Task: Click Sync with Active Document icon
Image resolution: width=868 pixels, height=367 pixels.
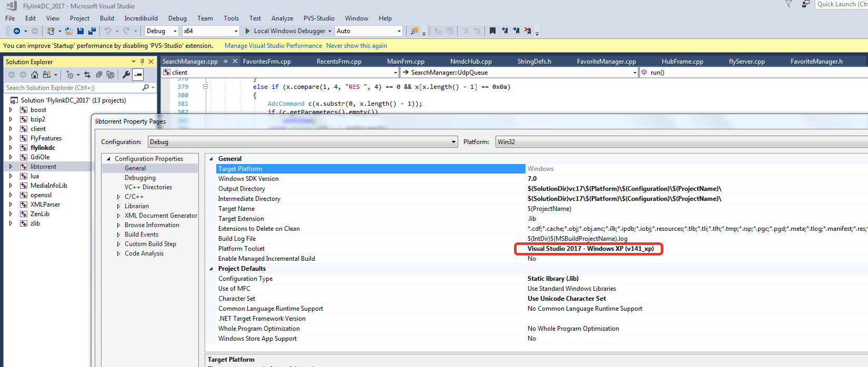Action: click(x=87, y=75)
